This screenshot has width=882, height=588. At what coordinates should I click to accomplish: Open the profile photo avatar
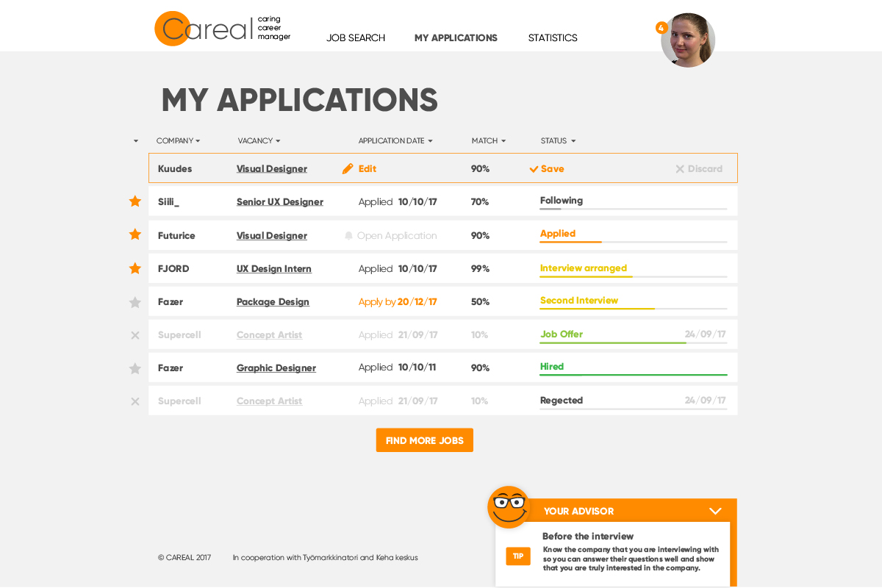688,40
